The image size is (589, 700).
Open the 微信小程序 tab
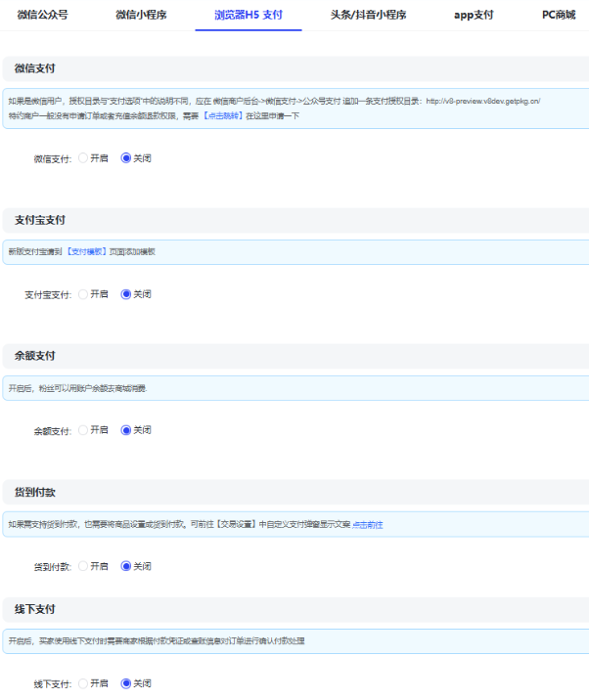click(x=141, y=15)
